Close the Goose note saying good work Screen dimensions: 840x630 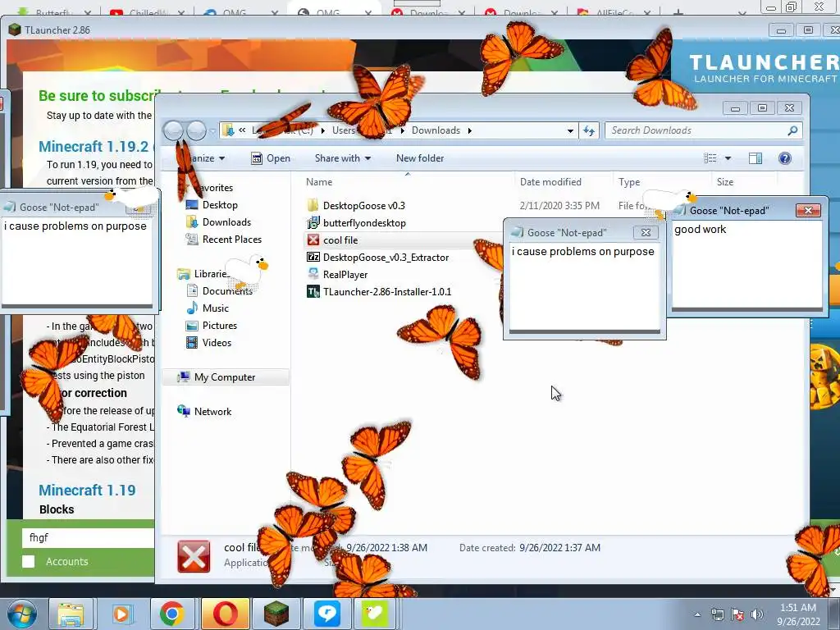click(808, 211)
